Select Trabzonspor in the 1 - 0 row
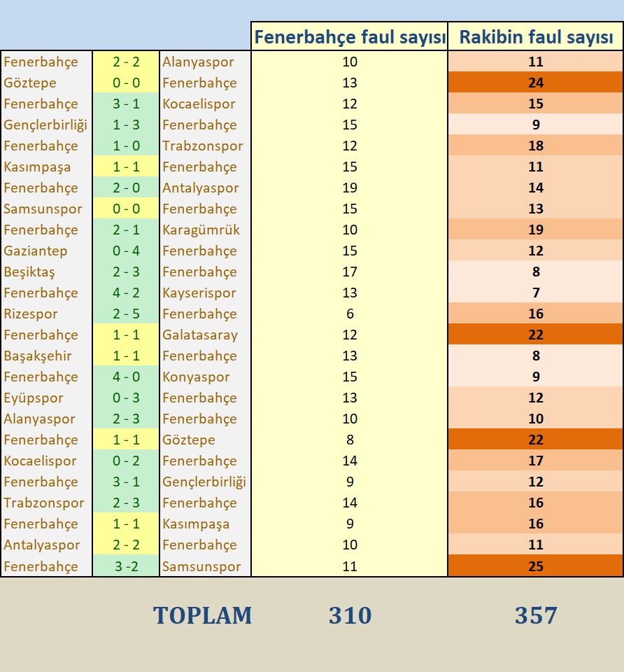Viewport: 624px width, 672px height. coord(205,146)
